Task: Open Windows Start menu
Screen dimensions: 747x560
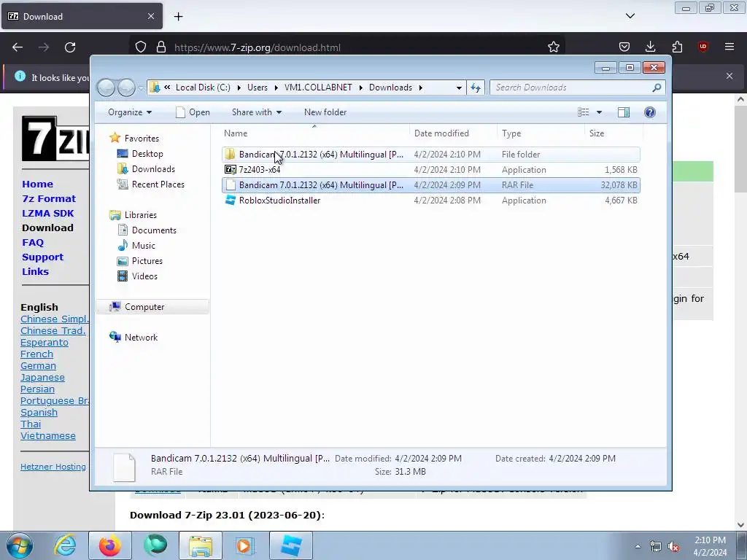Action: pyautogui.click(x=20, y=545)
